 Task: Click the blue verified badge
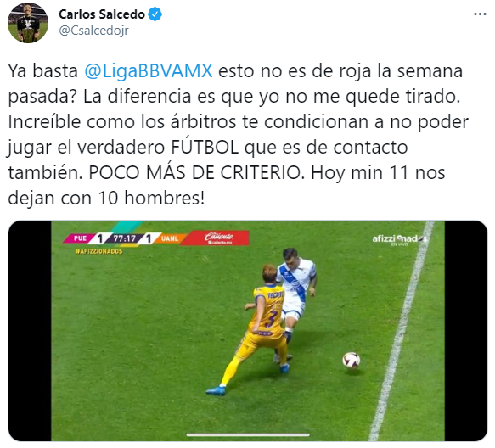pos(155,14)
